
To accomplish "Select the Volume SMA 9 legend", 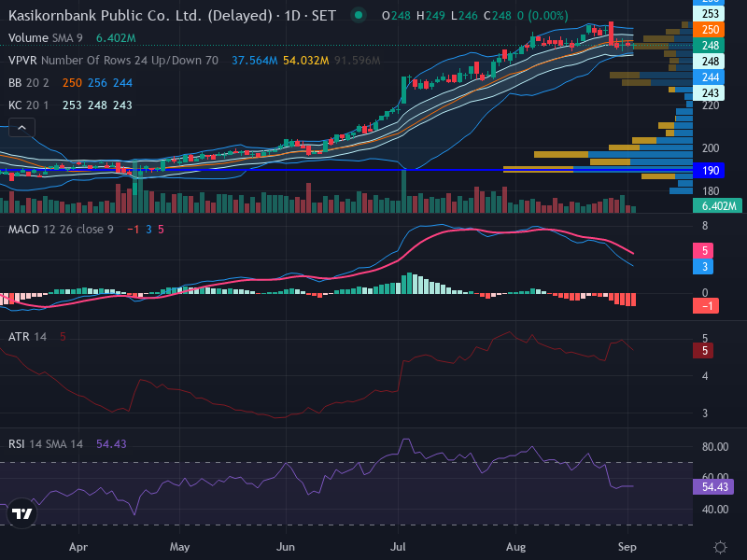I will pos(45,38).
